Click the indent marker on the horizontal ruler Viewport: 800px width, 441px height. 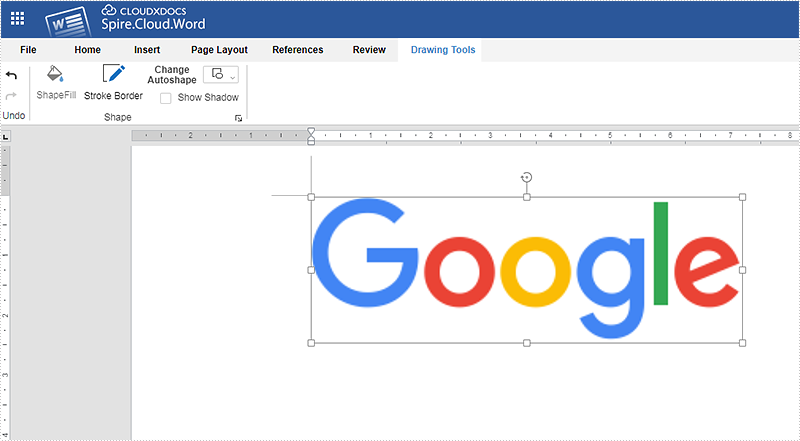click(311, 136)
